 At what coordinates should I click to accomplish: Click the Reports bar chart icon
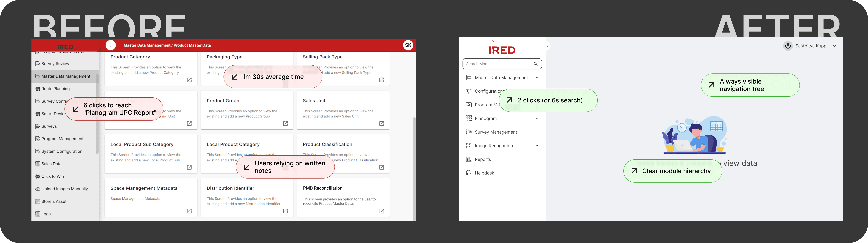[x=468, y=159]
